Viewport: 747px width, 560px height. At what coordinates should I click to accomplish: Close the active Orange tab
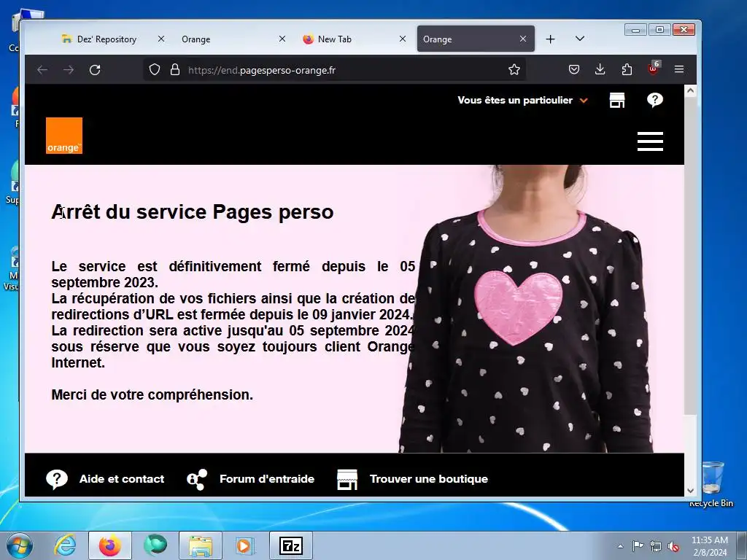(x=523, y=39)
